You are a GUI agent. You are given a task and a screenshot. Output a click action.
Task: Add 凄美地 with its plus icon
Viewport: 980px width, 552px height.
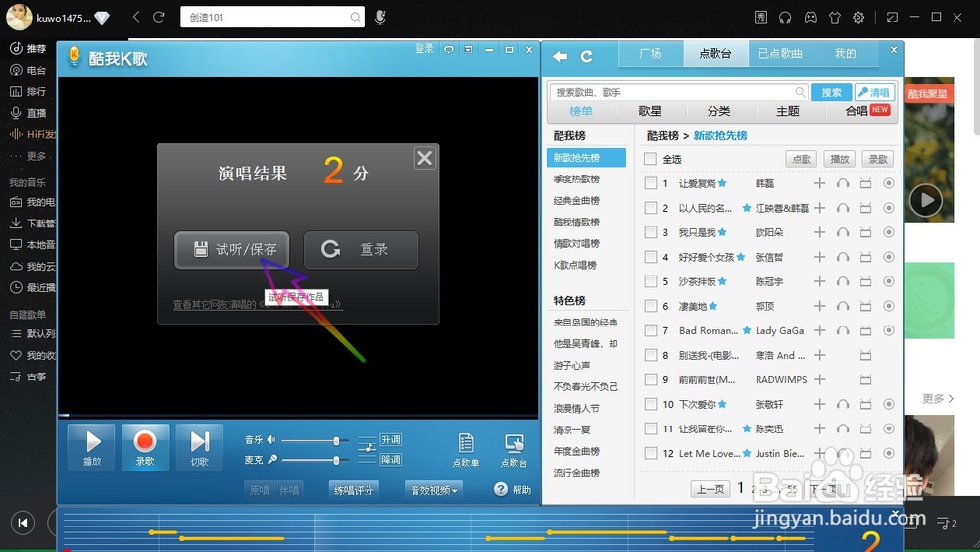[x=820, y=306]
